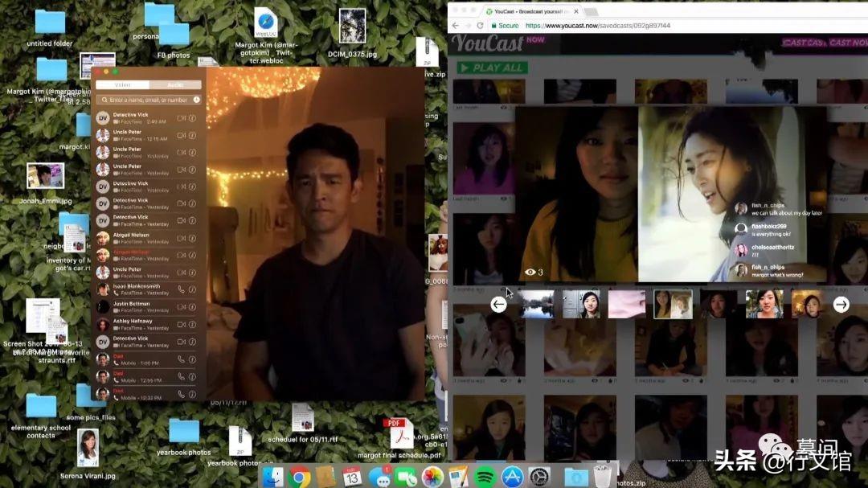Call Dad back from the 1:00 PM entry
This screenshot has width=868, height=488.
point(181,359)
